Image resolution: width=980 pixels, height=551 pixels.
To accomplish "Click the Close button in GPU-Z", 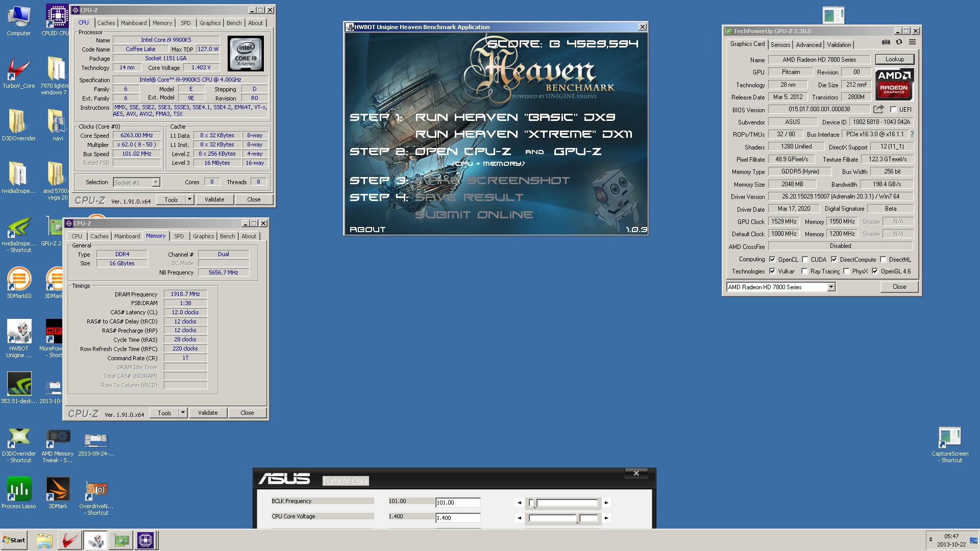I will [x=899, y=287].
